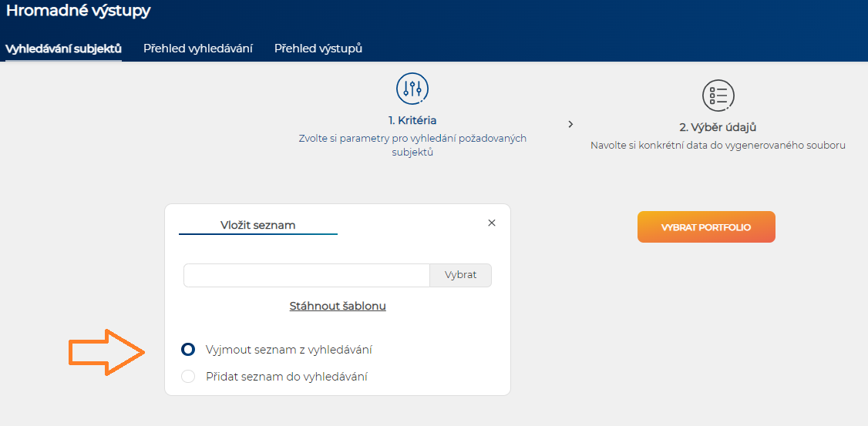The image size is (868, 426).
Task: Click the VYBRAT PORTFOLIO button
Action: 706,226
